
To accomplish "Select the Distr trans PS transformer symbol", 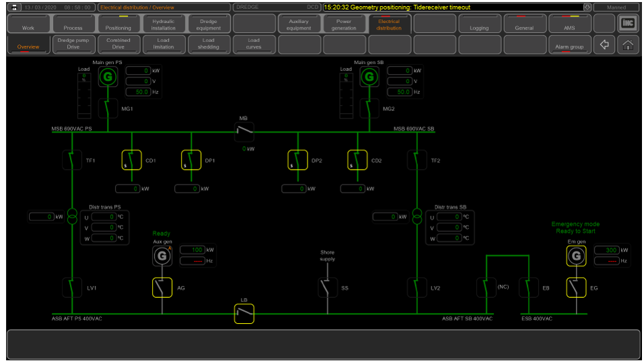I will click(72, 216).
